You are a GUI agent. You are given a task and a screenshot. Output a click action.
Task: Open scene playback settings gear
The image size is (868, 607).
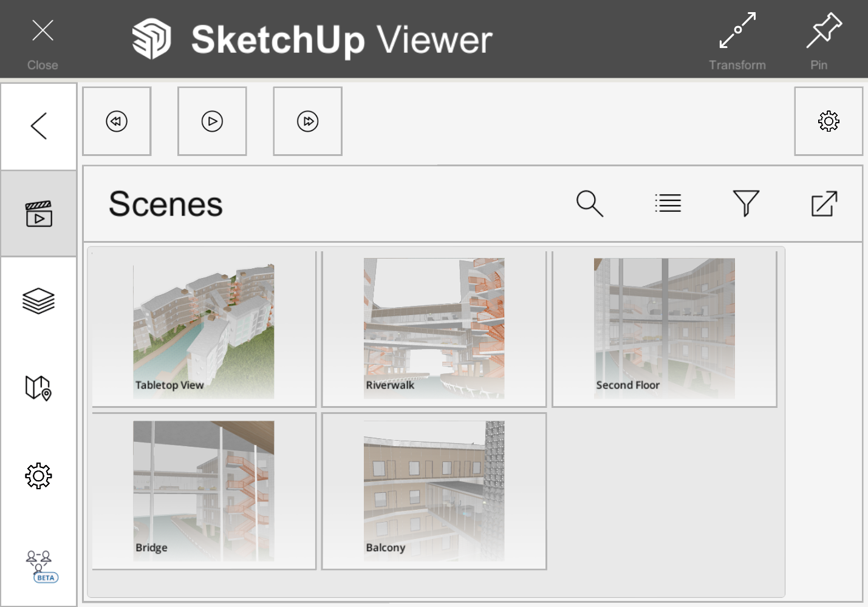[829, 121]
